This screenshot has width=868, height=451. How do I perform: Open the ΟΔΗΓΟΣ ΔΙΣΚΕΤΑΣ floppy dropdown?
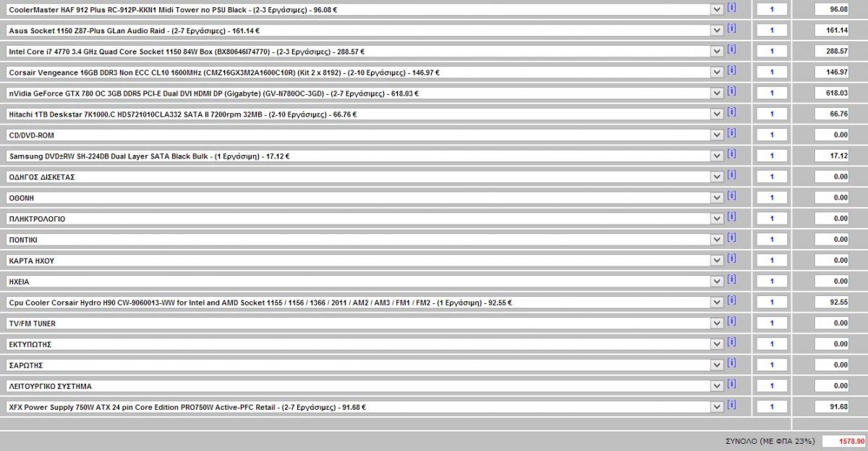tap(716, 177)
